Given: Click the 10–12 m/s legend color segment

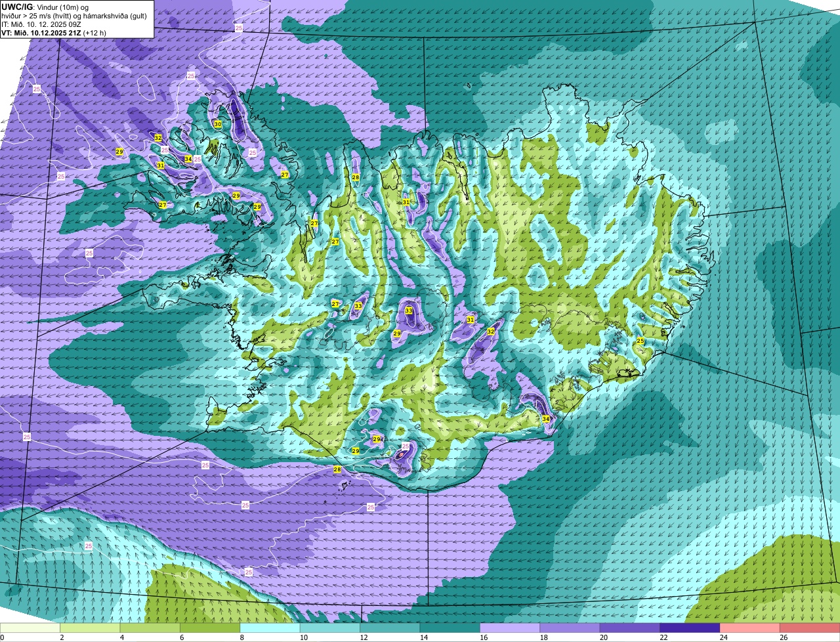Looking at the screenshot, I should pyautogui.click(x=330, y=628).
